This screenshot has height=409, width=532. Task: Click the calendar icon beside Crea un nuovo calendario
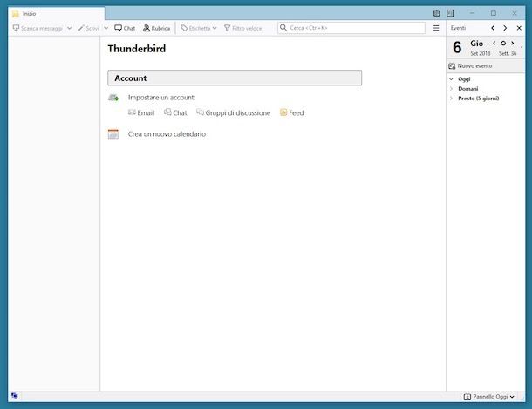coord(113,134)
